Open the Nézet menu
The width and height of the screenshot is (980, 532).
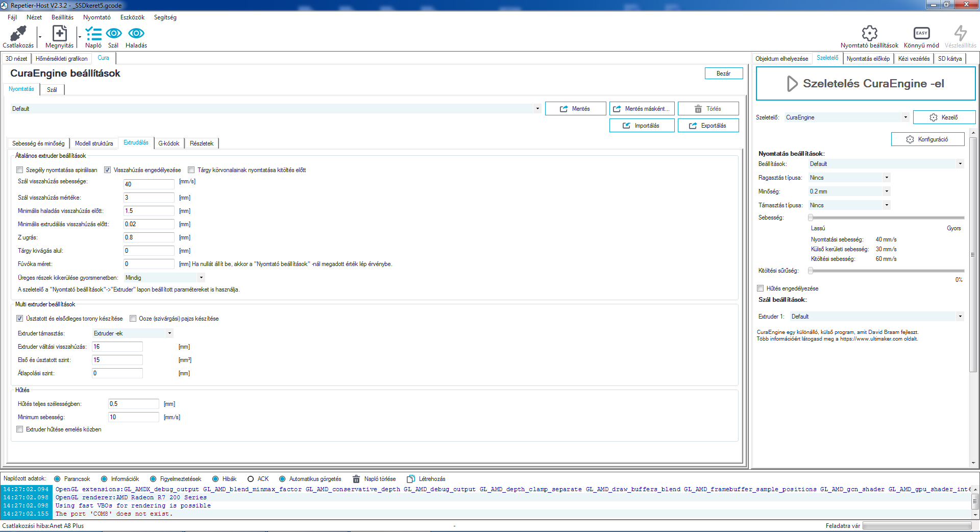[34, 17]
